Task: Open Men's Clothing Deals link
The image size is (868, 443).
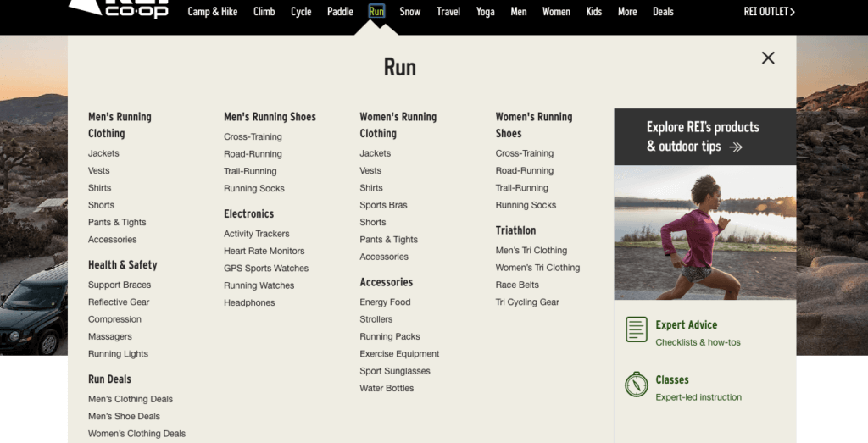Action: [x=130, y=399]
